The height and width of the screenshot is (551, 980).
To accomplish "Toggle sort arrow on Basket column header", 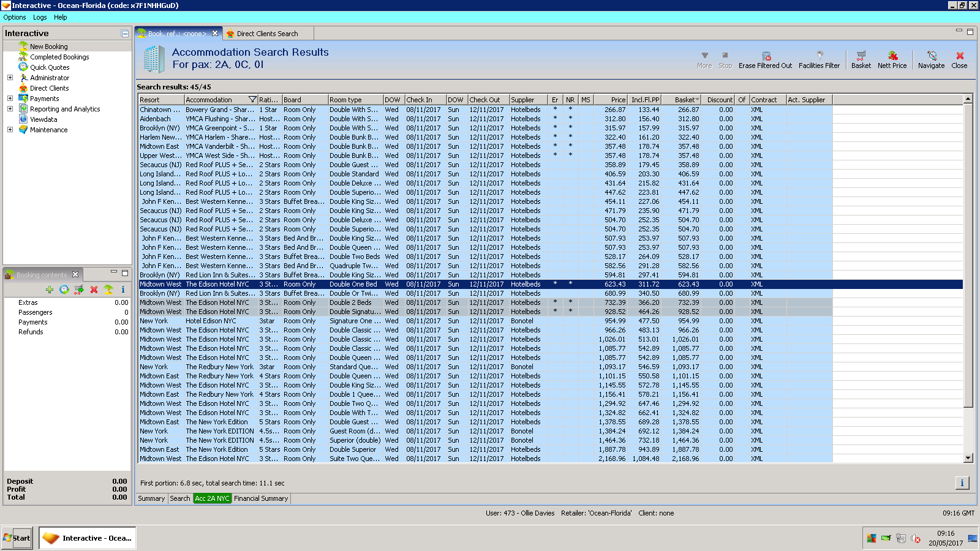I will click(x=697, y=100).
